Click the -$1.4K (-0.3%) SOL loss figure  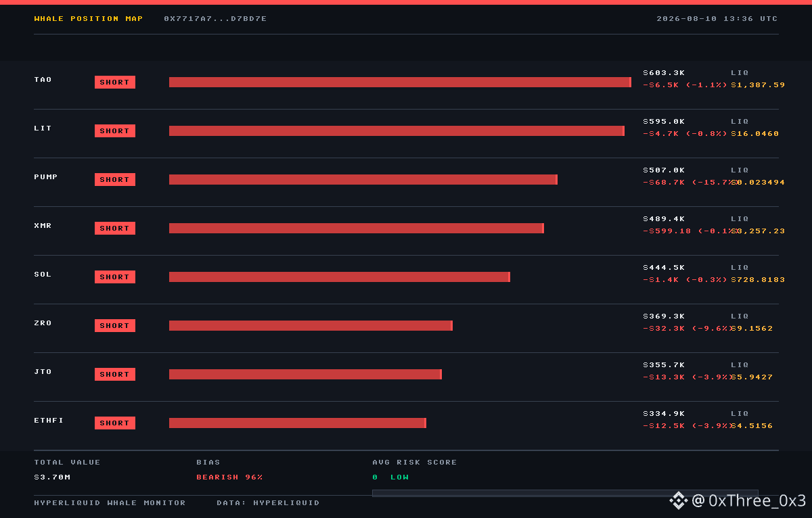(x=685, y=280)
